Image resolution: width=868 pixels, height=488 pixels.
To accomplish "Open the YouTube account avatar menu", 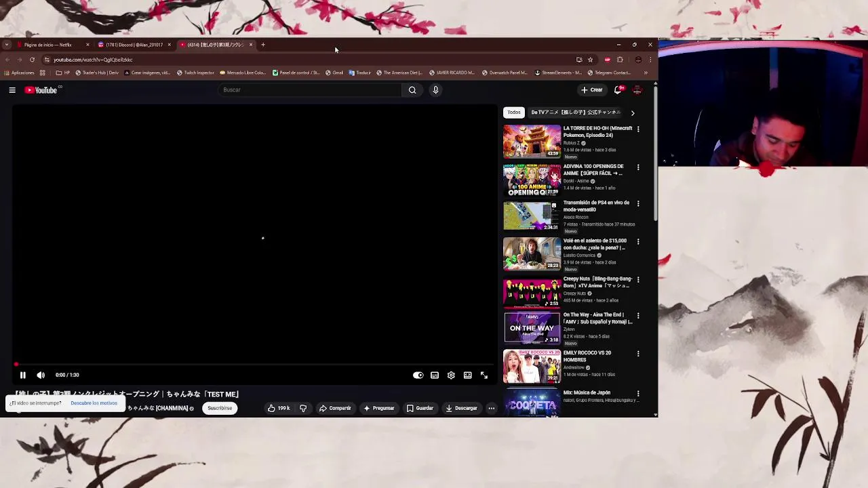I will [637, 89].
